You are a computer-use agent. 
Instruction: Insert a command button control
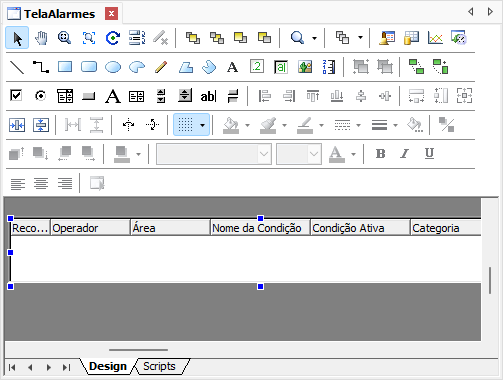[89, 96]
